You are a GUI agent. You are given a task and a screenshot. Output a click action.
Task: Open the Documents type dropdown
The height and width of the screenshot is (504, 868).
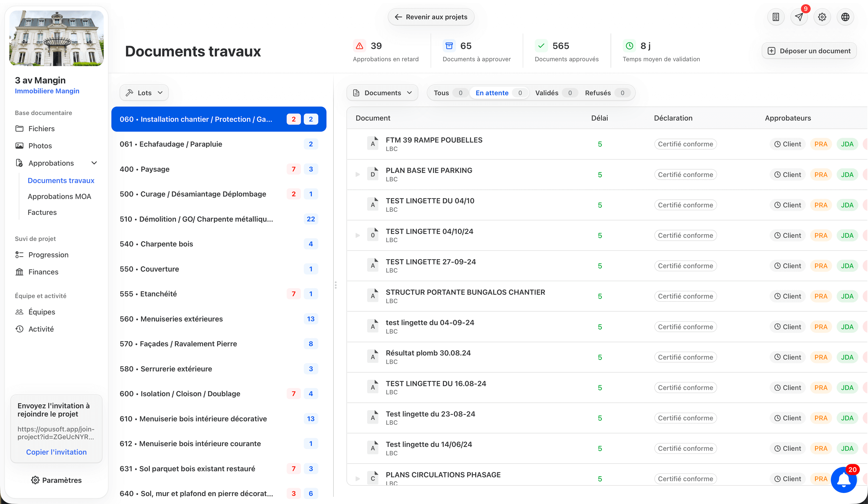click(382, 93)
